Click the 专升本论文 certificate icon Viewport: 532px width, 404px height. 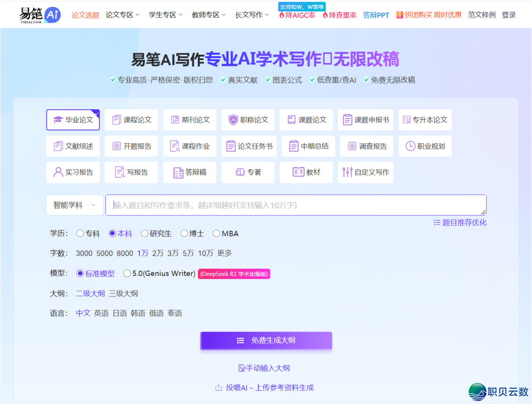point(406,120)
